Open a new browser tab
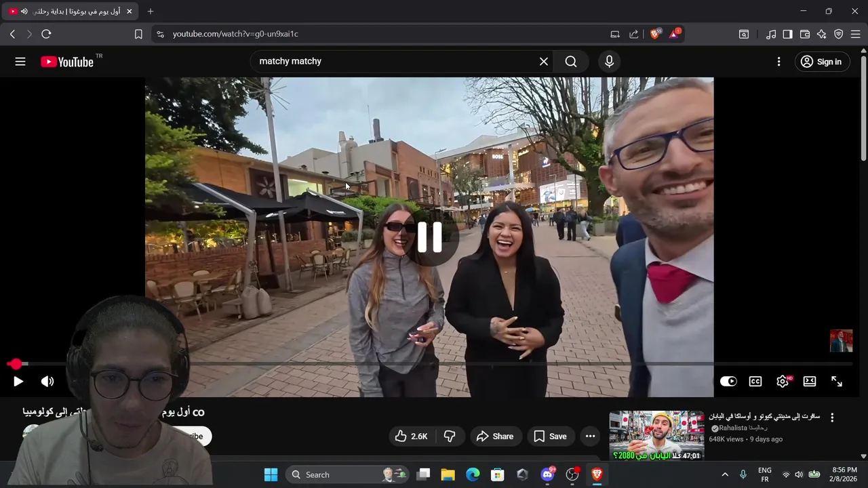Viewport: 868px width, 488px height. pos(151,12)
